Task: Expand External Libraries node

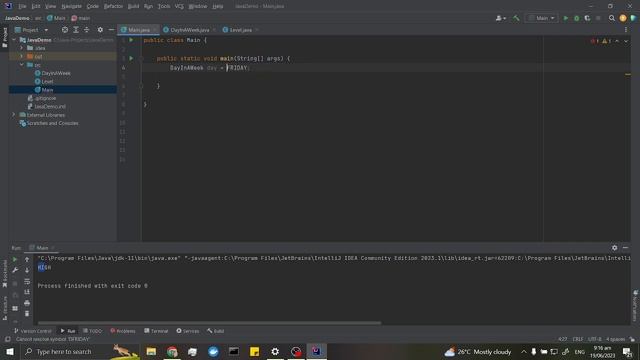Action: tap(13, 115)
